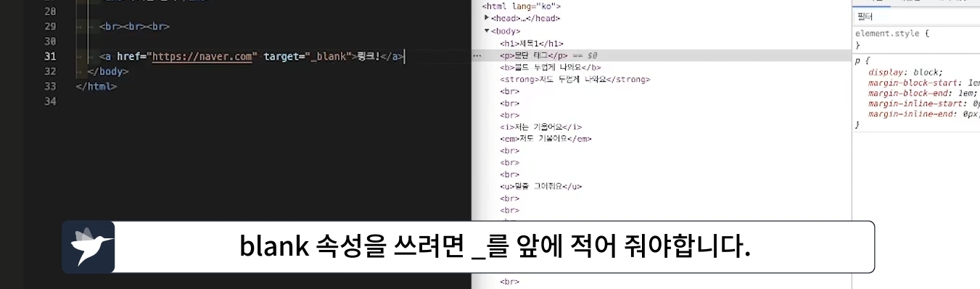Click line number 31 in editor gutter
The width and height of the screenshot is (980, 289).
click(x=50, y=56)
